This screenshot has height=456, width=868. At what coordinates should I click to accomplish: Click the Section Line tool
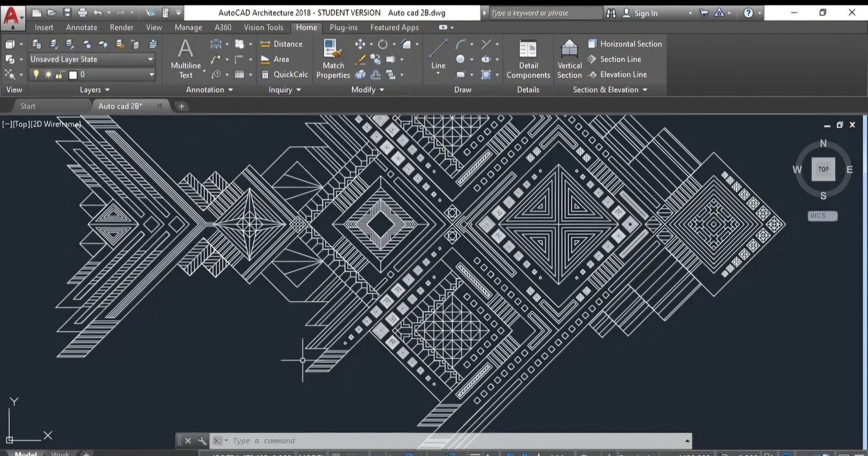click(x=614, y=59)
